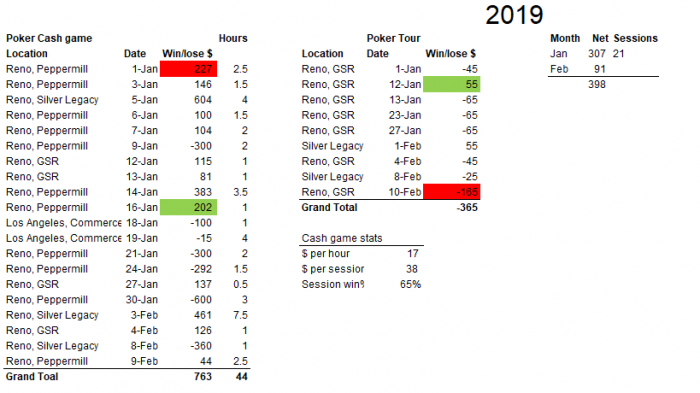Select the Session win percentage 65% cell
The width and height of the screenshot is (700, 393).
pyautogui.click(x=410, y=284)
